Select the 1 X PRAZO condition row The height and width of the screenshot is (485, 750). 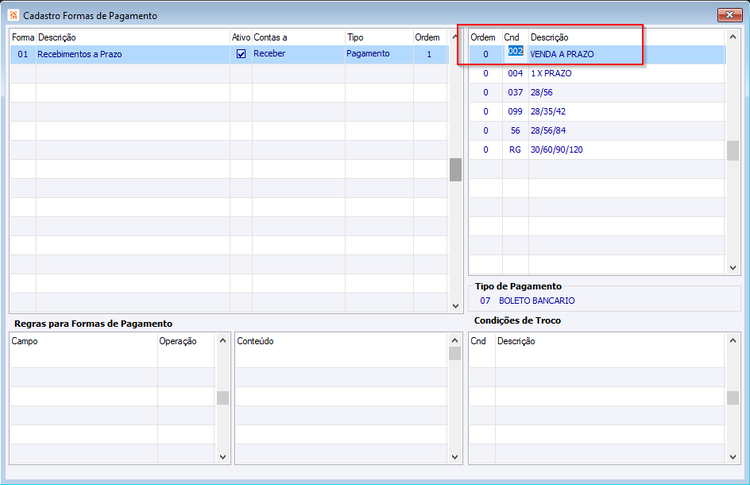click(x=597, y=73)
